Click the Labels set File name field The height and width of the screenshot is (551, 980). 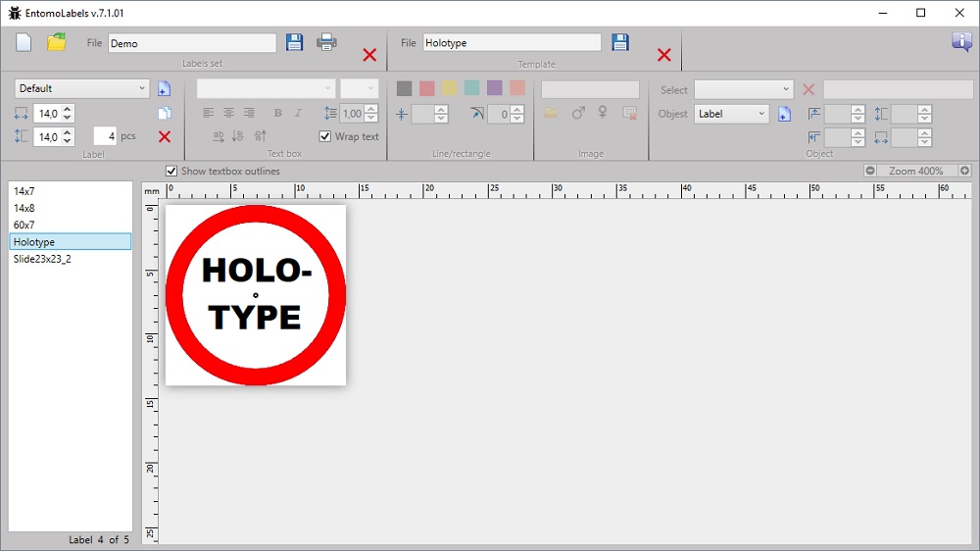192,43
